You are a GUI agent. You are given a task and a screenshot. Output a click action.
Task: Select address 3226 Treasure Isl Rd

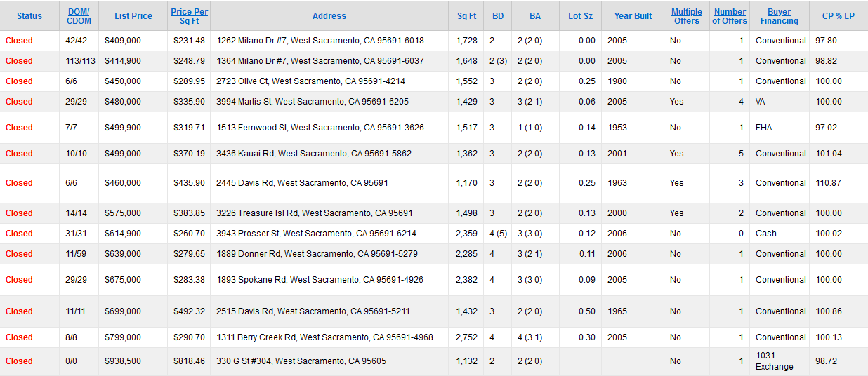[315, 213]
